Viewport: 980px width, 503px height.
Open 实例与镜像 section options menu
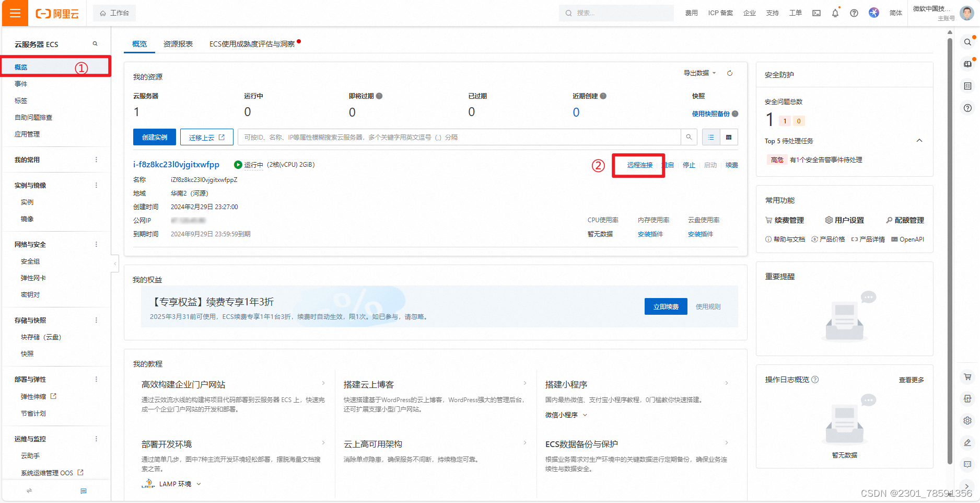[x=96, y=185]
